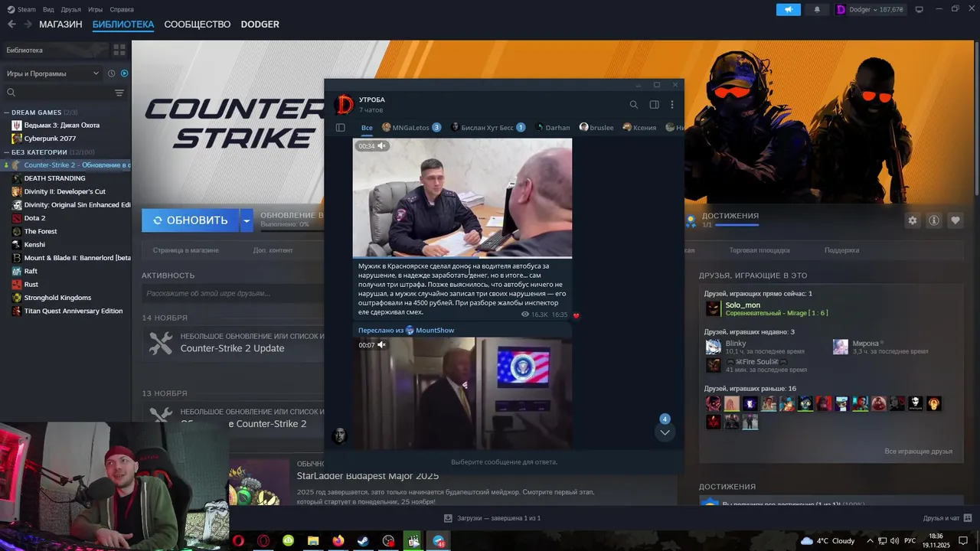980x551 pixels.
Task: Open dropdown arrow beside ОБНОВИТЬ button
Action: [x=247, y=220]
